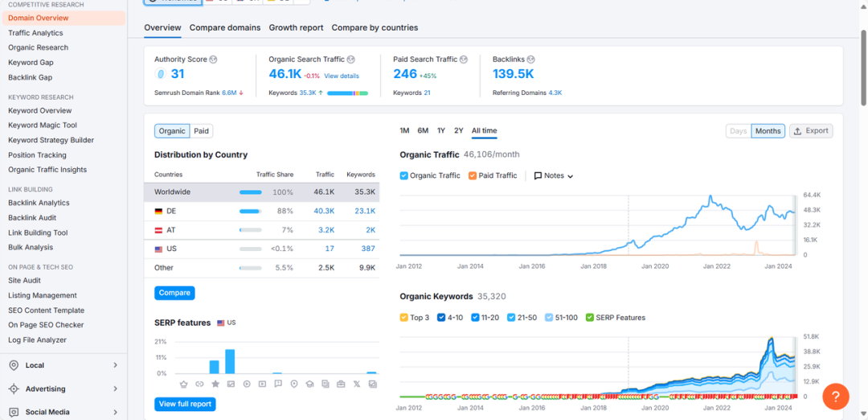This screenshot has height=420, width=868.
Task: Select the 2Y time range
Action: [458, 131]
